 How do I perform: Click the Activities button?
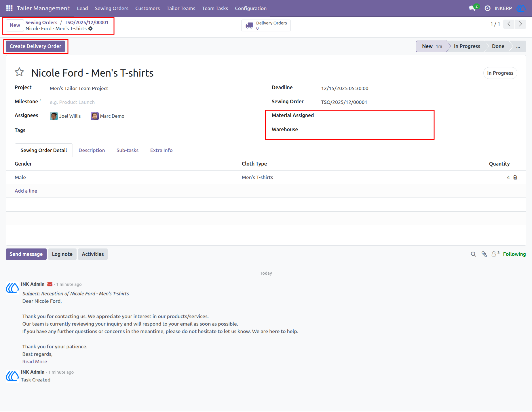coord(93,254)
